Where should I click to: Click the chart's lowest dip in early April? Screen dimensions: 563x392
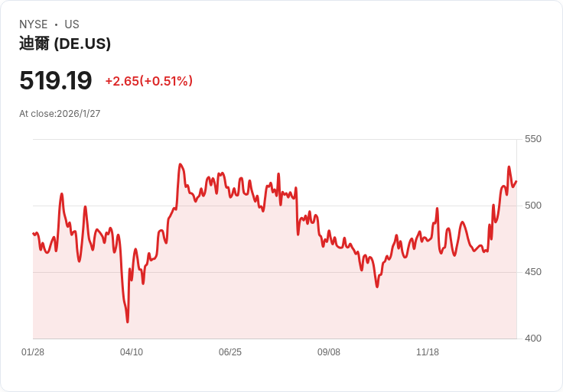[x=127, y=322]
